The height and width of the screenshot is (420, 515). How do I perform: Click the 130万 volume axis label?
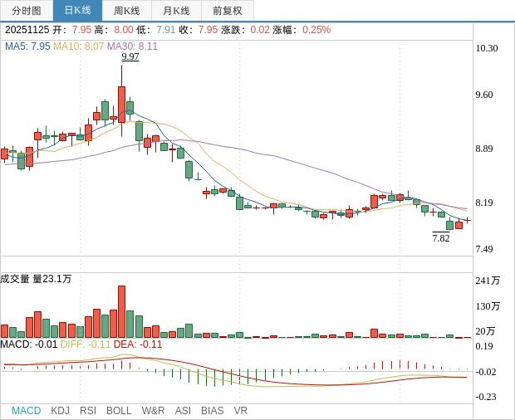pos(488,306)
